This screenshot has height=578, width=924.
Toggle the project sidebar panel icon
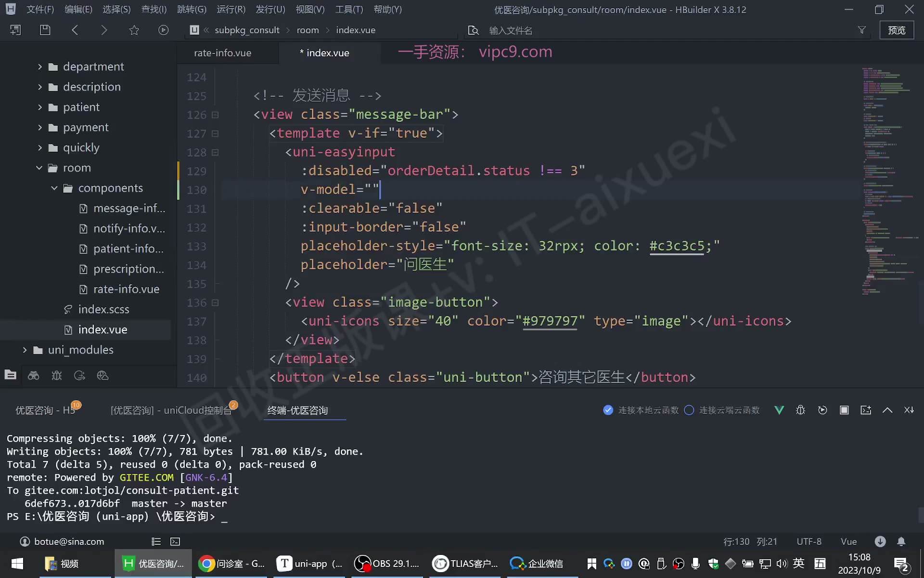pos(15,30)
